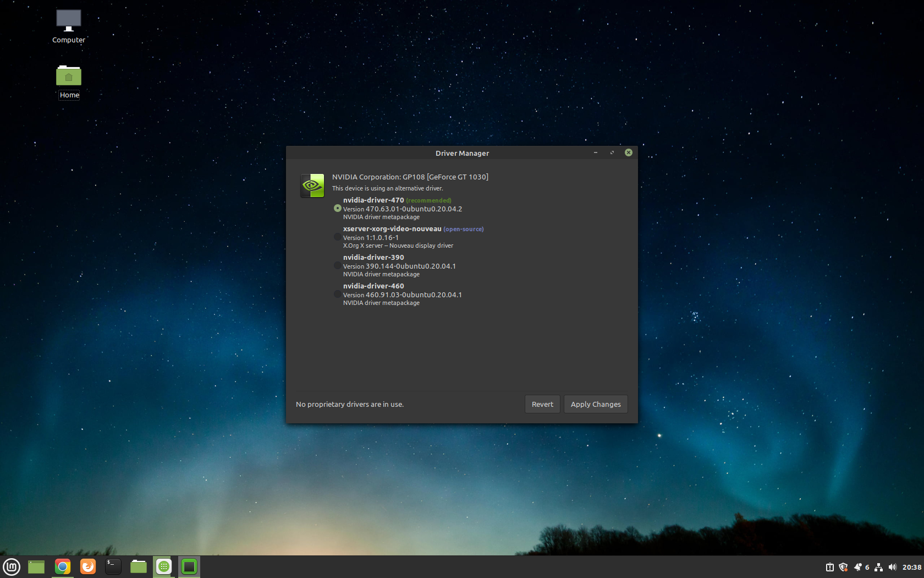The image size is (924, 578).
Task: Click the Revert button
Action: (x=542, y=404)
